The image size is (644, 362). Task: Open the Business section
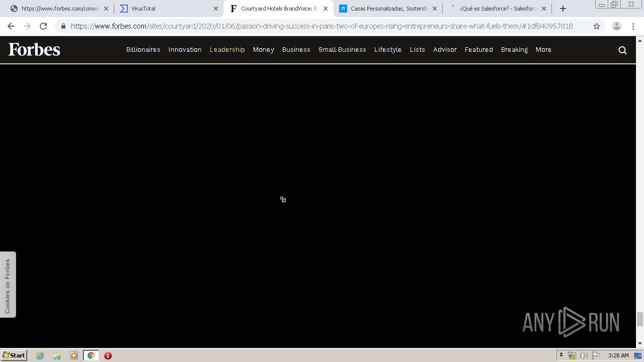click(296, 49)
